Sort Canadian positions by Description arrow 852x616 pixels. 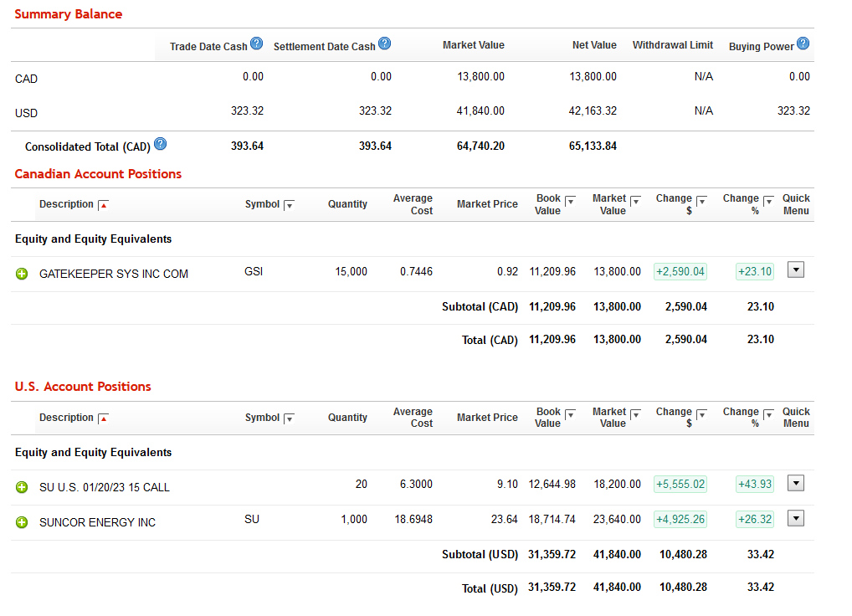(103, 205)
